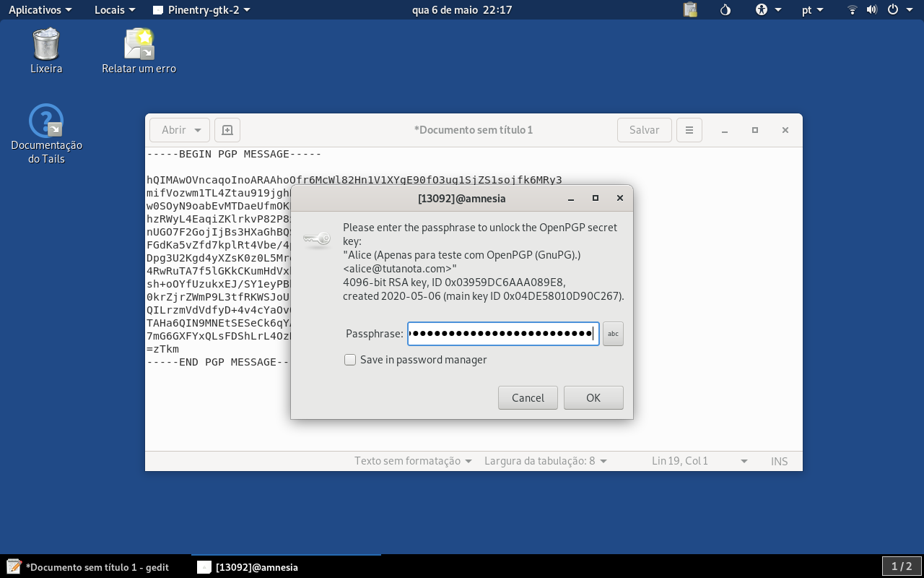Open Largura da tabulação dropdown
Screen dimensions: 924x578
545,461
